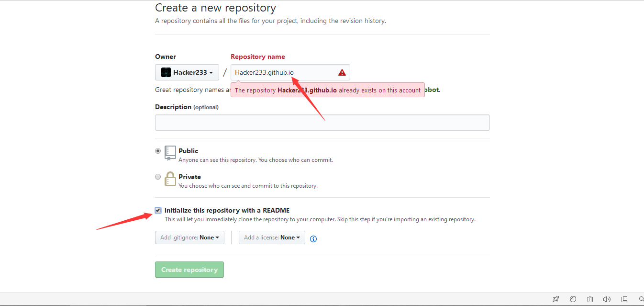The image size is (644, 306).
Task: Click the rocket icon in status bar
Action: [555, 299]
